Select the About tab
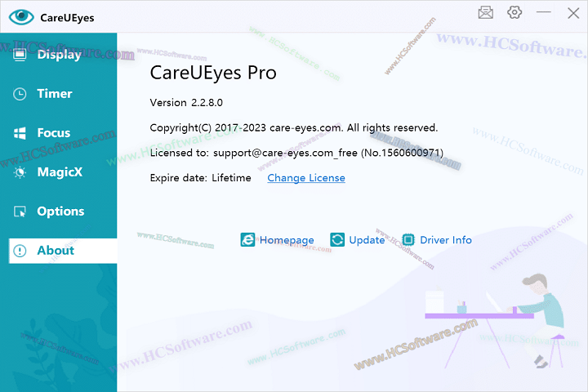 63,251
